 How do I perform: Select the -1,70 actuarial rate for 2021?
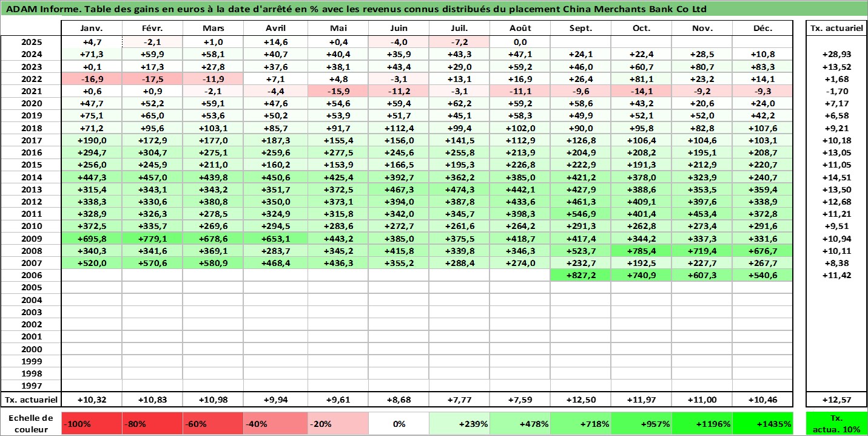click(x=836, y=91)
